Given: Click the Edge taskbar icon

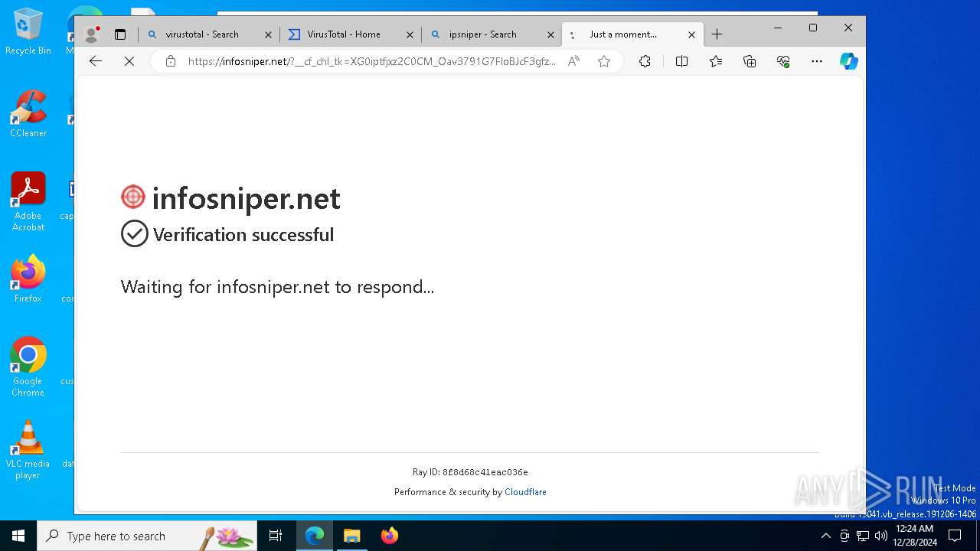Looking at the screenshot, I should click(x=315, y=536).
